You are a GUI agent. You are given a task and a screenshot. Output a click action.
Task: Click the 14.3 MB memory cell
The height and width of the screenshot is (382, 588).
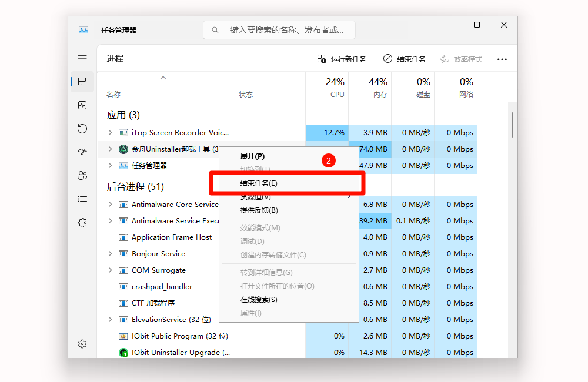[x=370, y=353]
